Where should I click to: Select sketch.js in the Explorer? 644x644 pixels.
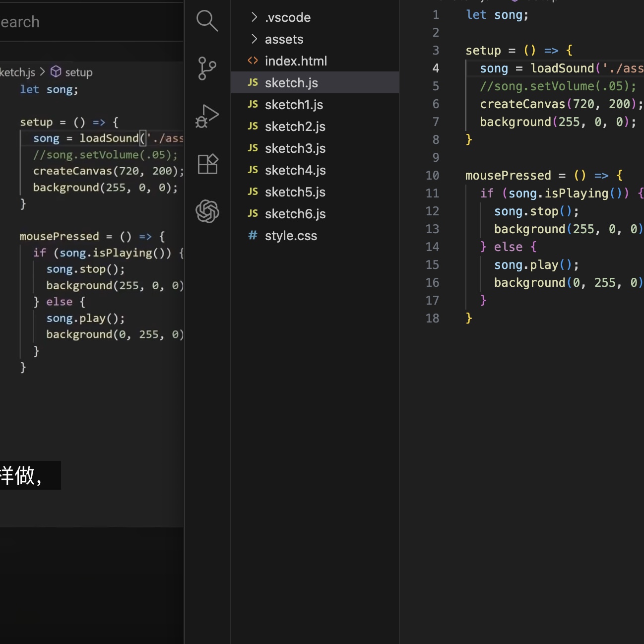point(291,82)
